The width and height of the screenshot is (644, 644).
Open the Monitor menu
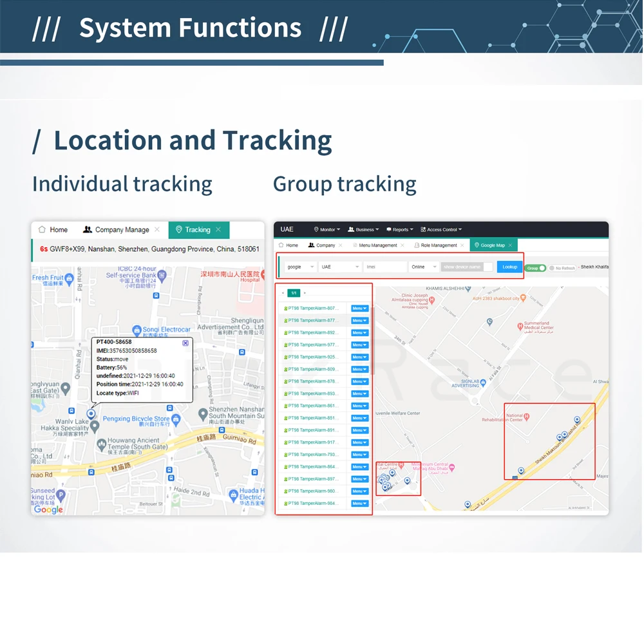(327, 230)
